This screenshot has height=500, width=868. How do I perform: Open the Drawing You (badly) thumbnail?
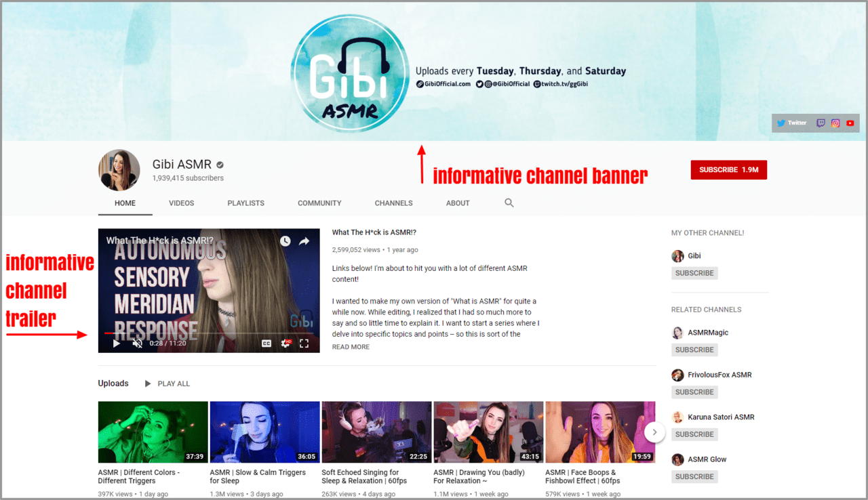pyautogui.click(x=489, y=432)
